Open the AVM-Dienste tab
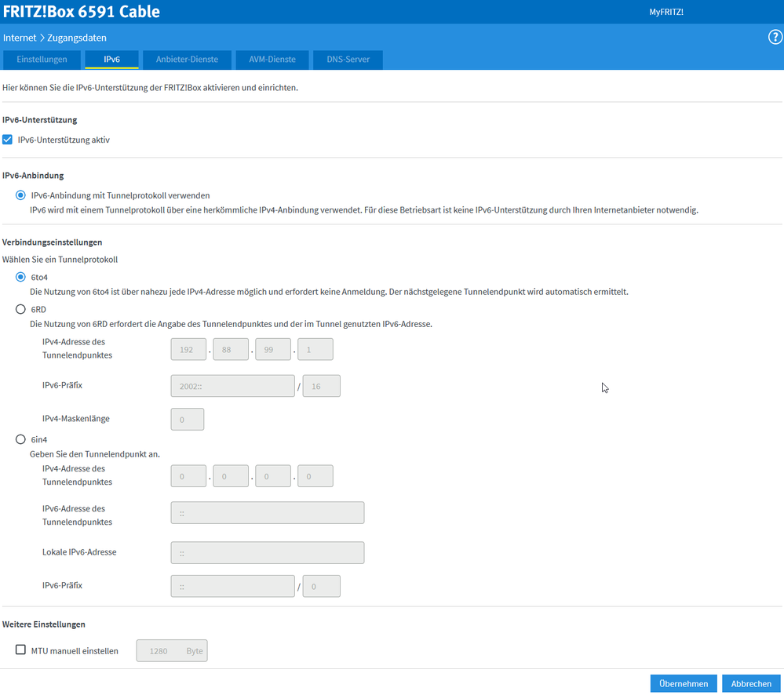784x695 pixels. [272, 60]
